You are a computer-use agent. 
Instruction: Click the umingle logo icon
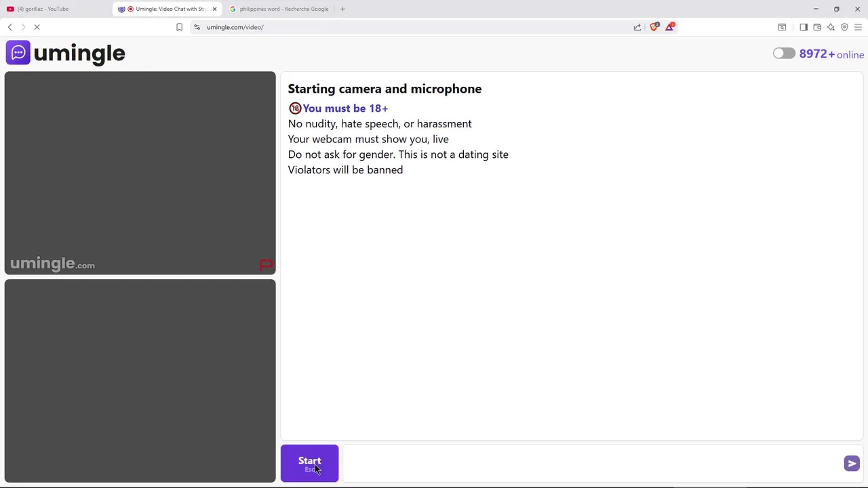(x=18, y=52)
